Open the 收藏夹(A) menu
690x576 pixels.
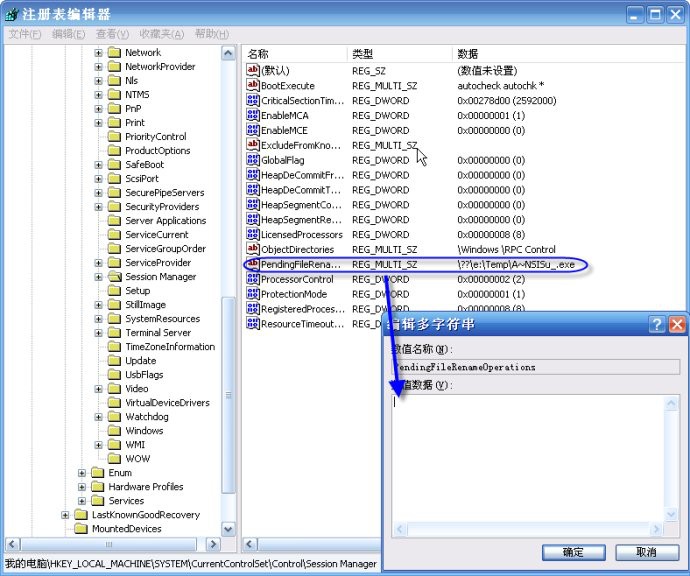pos(161,34)
